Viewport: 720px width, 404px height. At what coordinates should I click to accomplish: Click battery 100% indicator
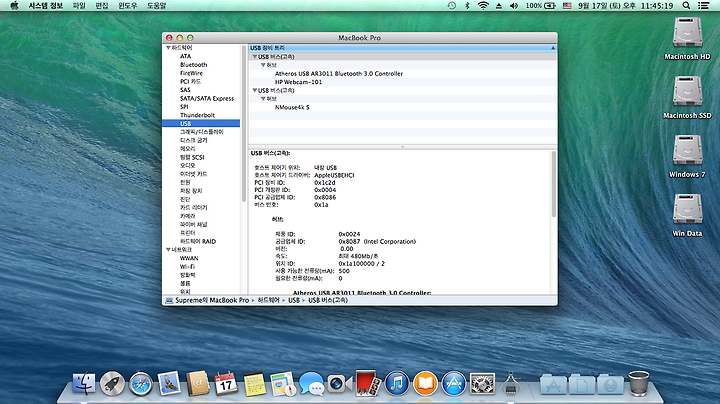(540, 6)
